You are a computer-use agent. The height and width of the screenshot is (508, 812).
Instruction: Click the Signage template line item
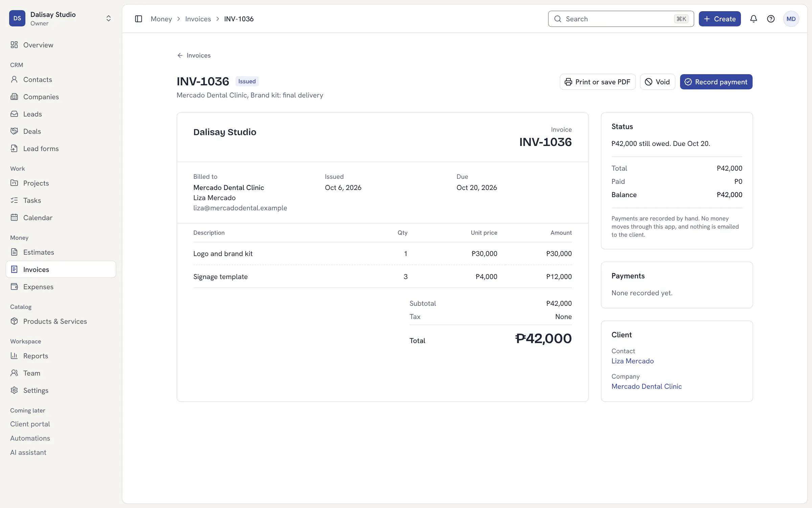pos(382,277)
